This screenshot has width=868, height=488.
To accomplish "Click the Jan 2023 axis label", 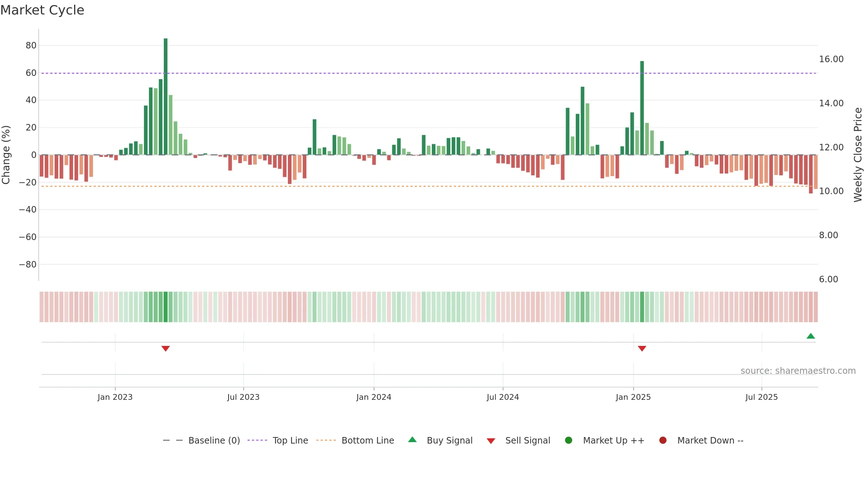I will (x=115, y=397).
